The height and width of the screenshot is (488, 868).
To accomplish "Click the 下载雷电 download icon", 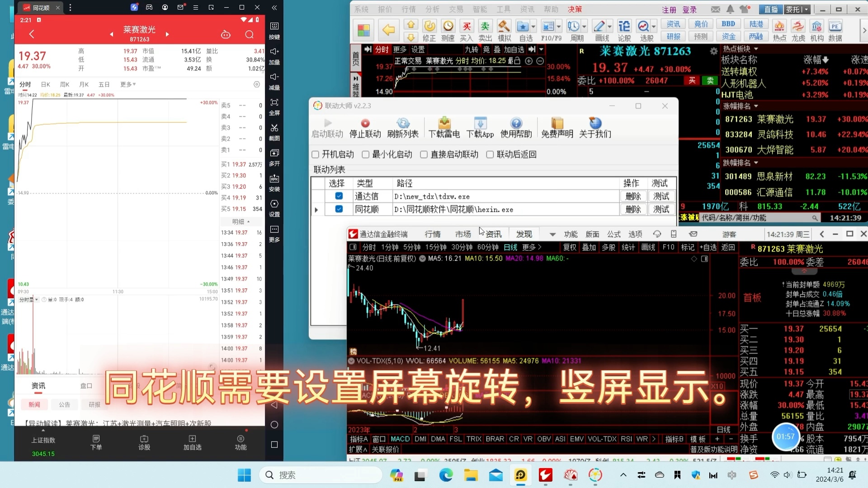I will click(444, 123).
